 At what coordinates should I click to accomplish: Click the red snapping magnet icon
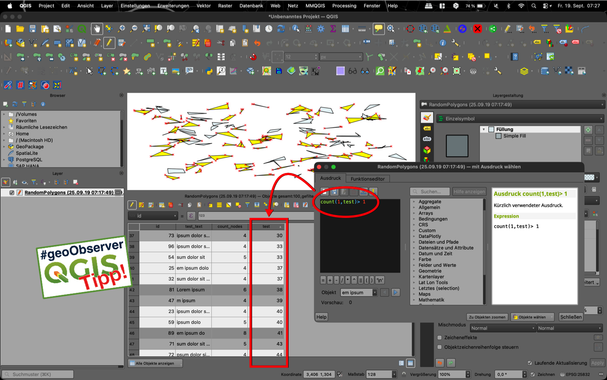(x=253, y=57)
